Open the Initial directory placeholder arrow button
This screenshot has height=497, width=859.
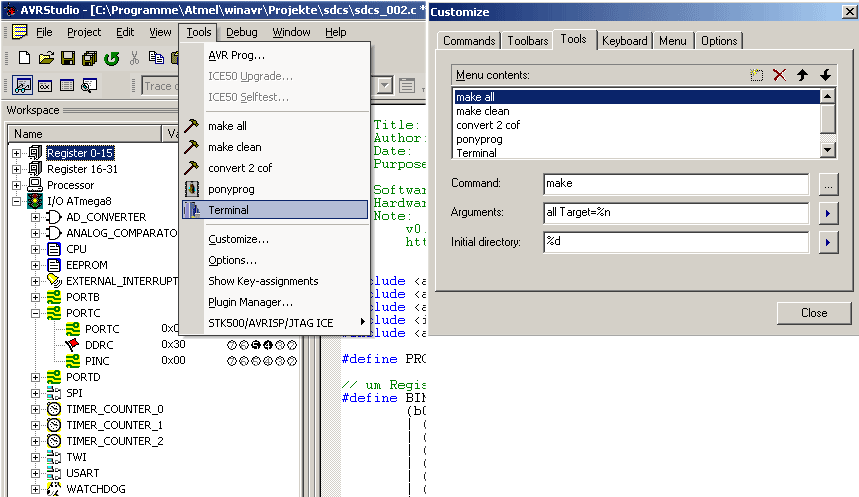coord(828,242)
